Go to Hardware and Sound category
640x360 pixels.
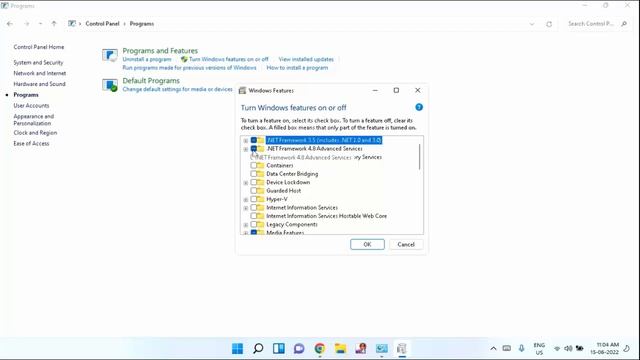(39, 84)
